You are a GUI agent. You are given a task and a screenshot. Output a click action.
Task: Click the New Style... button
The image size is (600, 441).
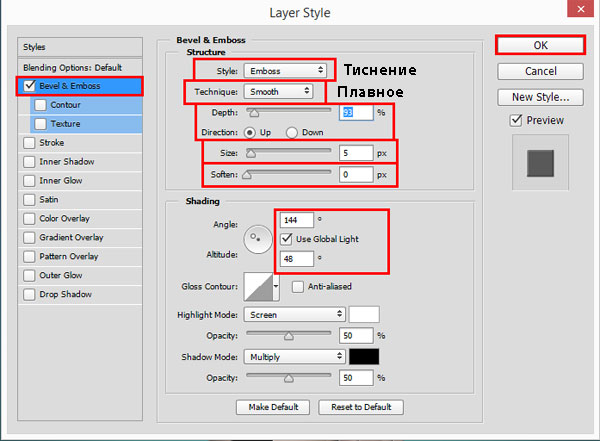point(540,97)
